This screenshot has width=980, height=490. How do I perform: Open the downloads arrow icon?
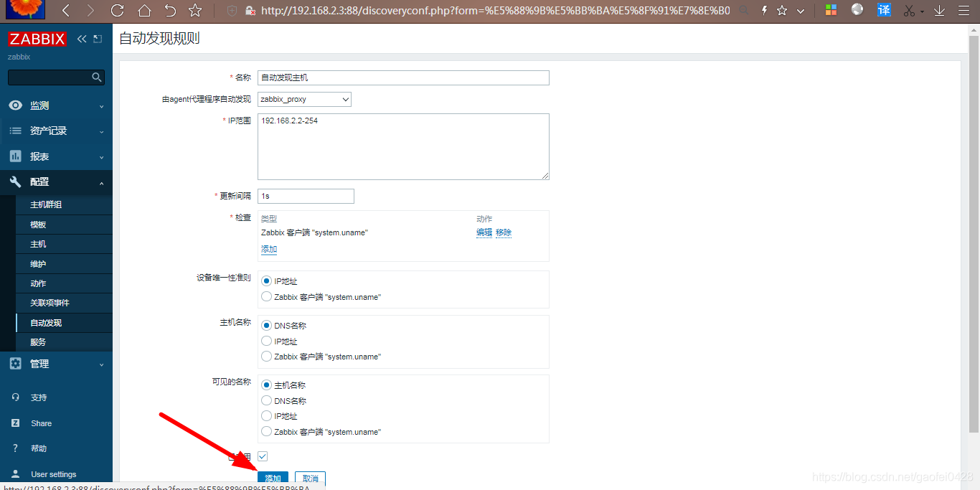939,11
